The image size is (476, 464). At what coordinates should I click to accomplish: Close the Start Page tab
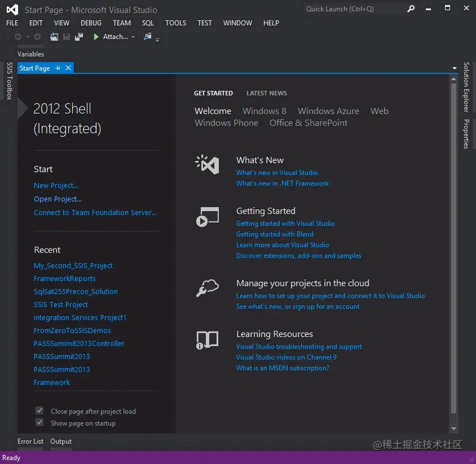68,68
